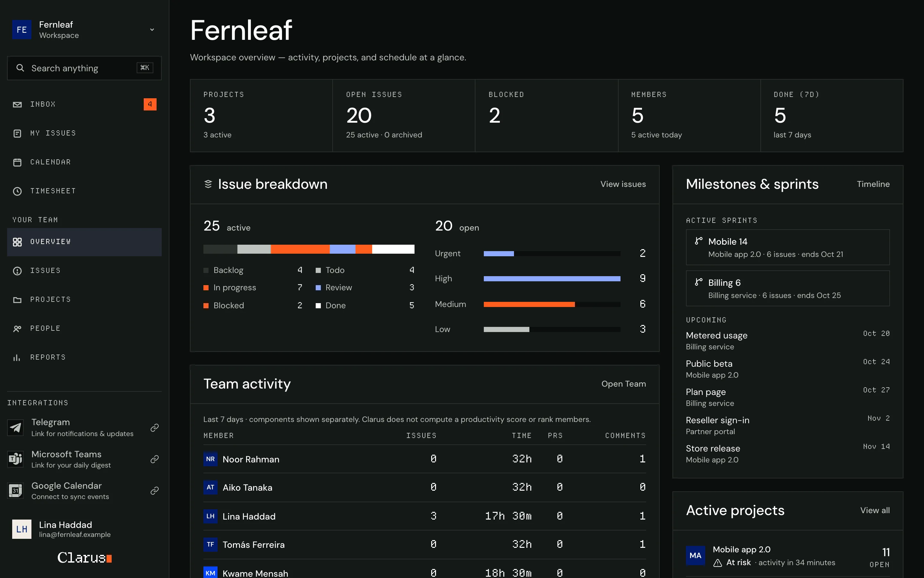Image resolution: width=924 pixels, height=578 pixels.
Task: Open Tomás Ferreira's activity row
Action: (x=424, y=545)
